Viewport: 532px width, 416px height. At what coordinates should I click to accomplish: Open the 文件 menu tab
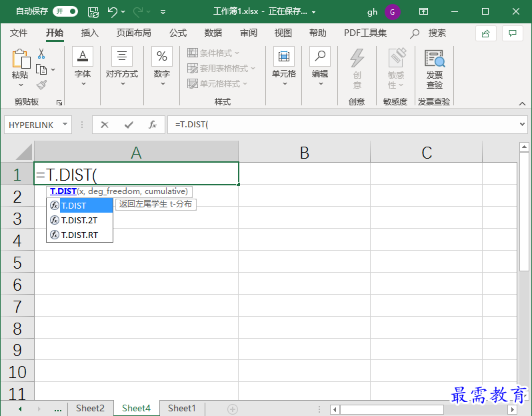(18, 33)
